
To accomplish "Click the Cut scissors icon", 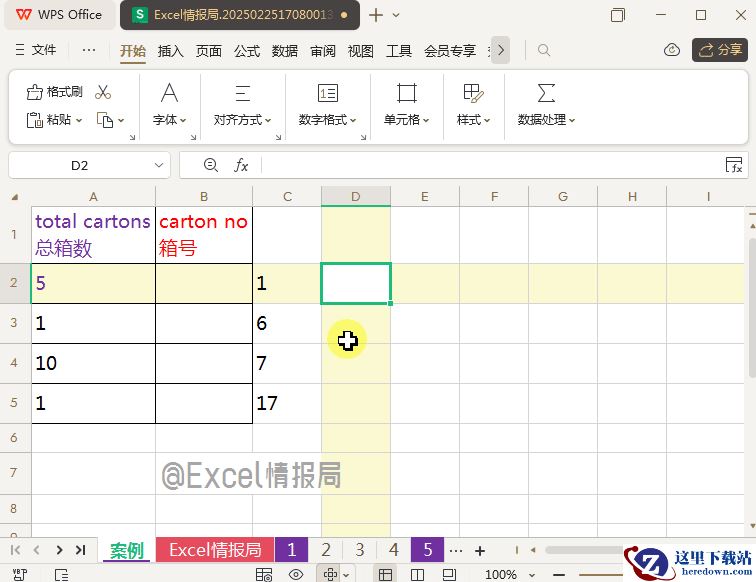I will (103, 92).
